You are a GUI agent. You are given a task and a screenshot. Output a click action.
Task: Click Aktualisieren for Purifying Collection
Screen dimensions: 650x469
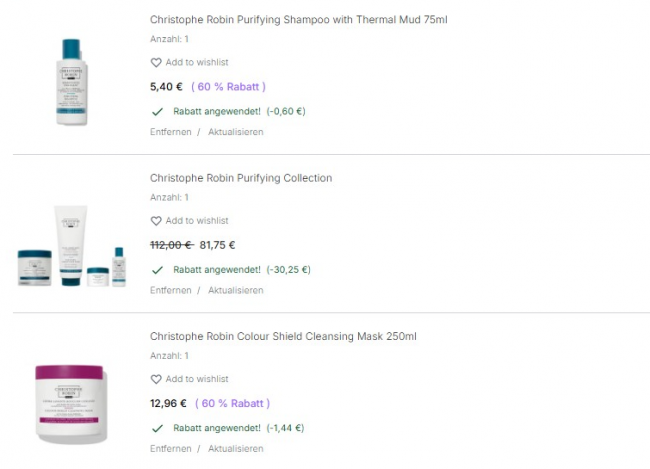pyautogui.click(x=235, y=290)
